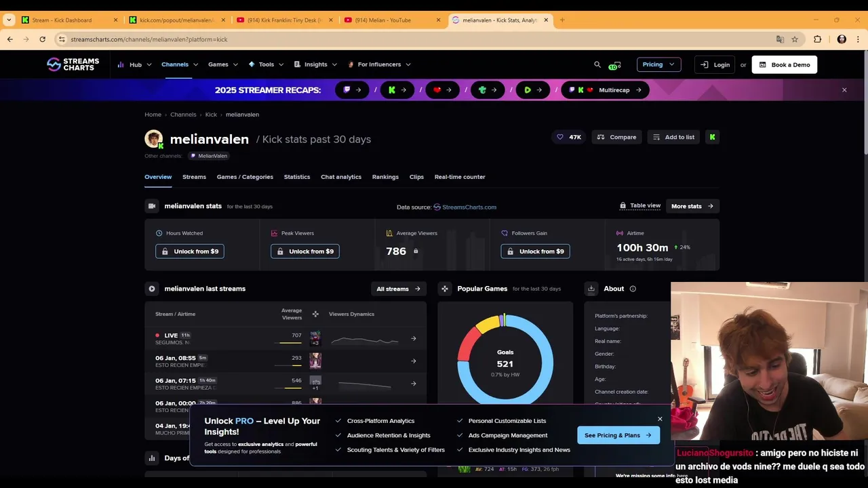868x488 pixels.
Task: Click Unlock from $9 under Hours Watched
Action: click(x=190, y=251)
